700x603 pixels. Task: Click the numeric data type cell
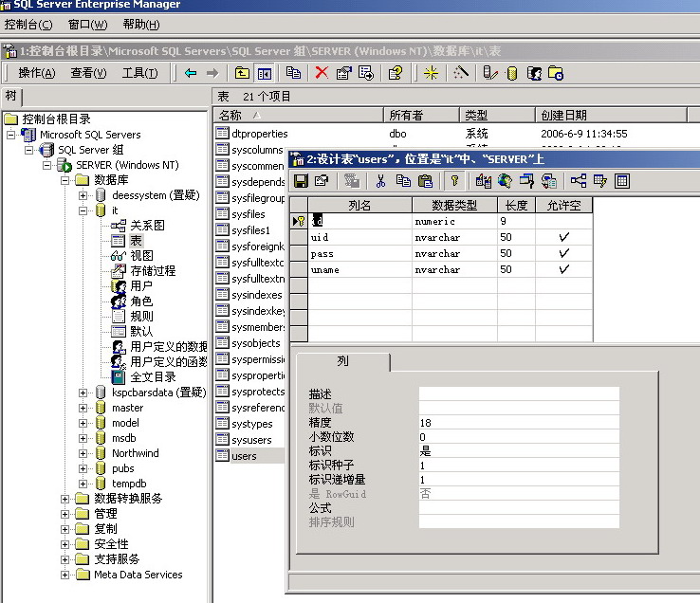454,221
